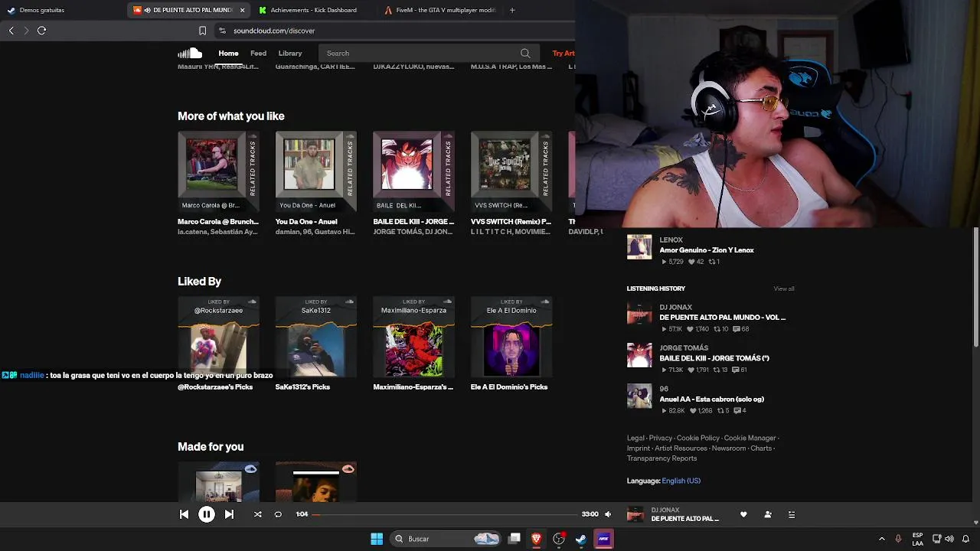Open Maximiliano-Esparza's picks cover

tap(413, 337)
